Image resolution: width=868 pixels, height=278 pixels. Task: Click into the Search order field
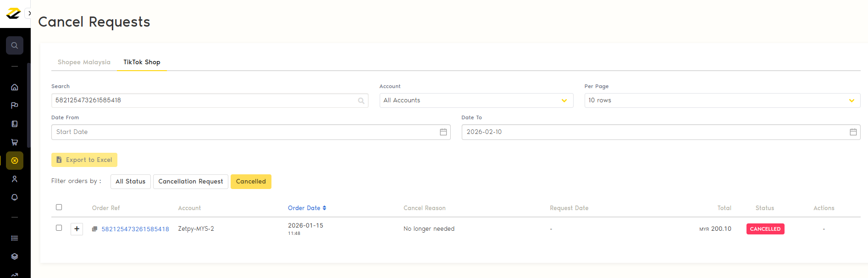coord(210,100)
